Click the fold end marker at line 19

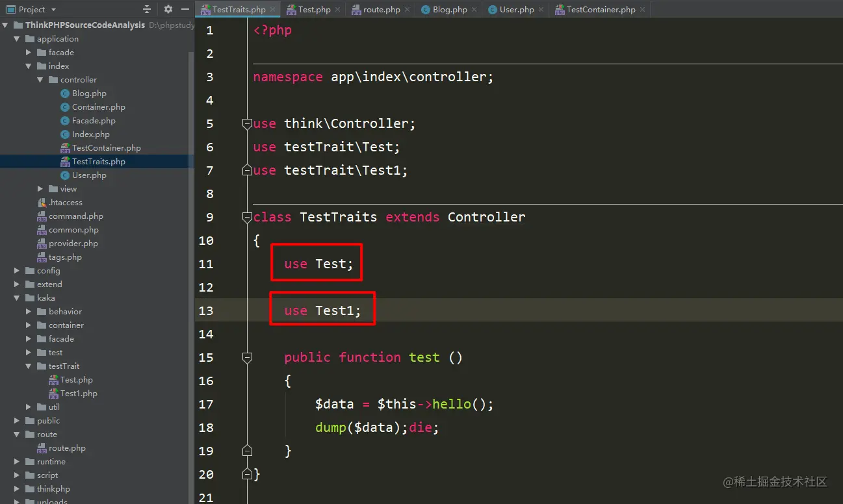246,451
